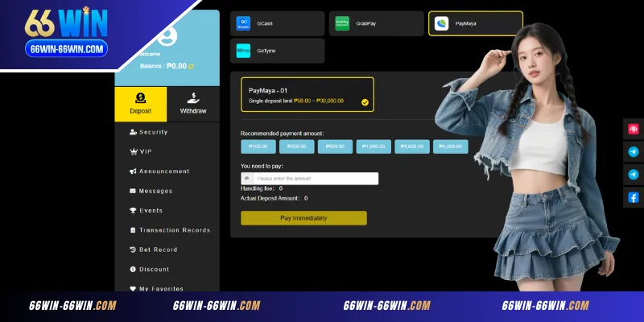Open the Telegram icon just below the pink support icon

click(634, 152)
